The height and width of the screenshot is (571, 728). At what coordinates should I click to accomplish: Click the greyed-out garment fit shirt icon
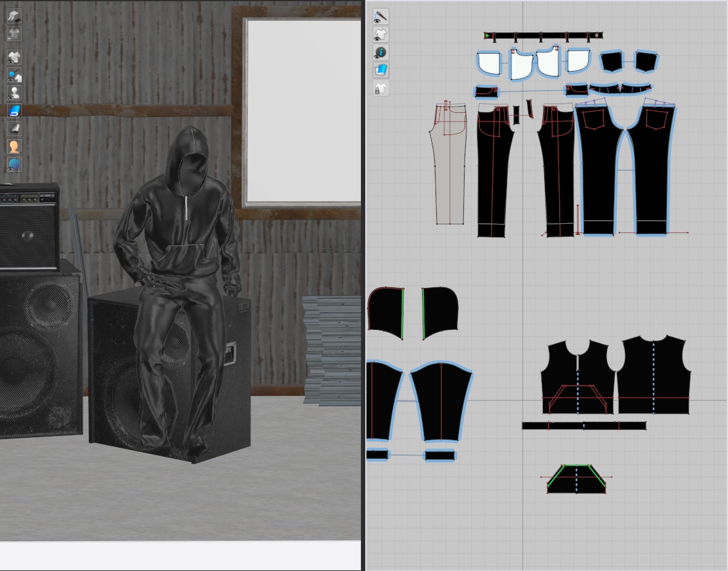point(14,33)
